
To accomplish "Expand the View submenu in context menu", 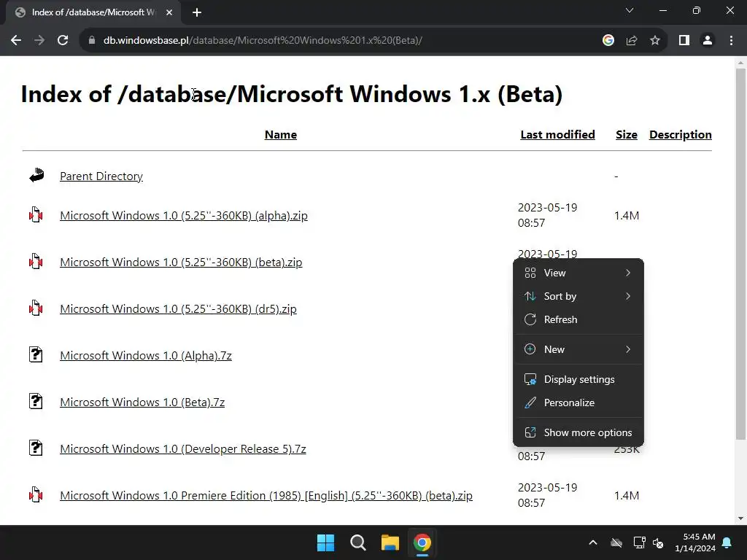I will tap(578, 273).
